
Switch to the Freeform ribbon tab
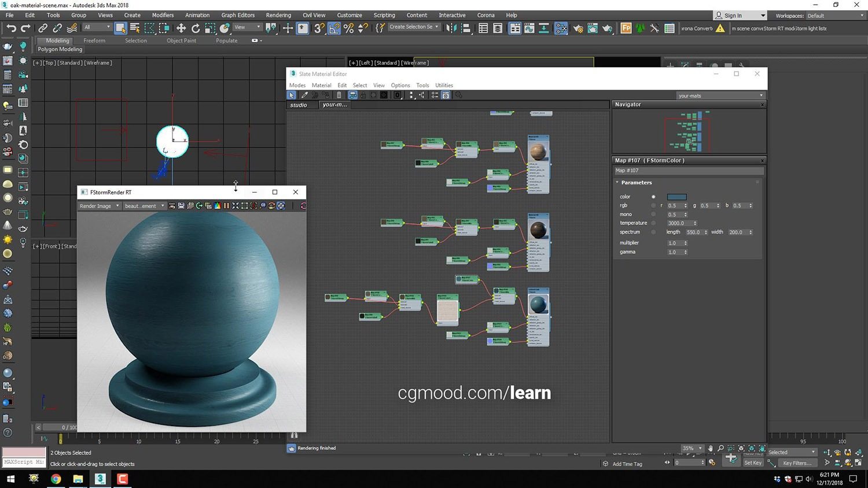[x=94, y=40]
